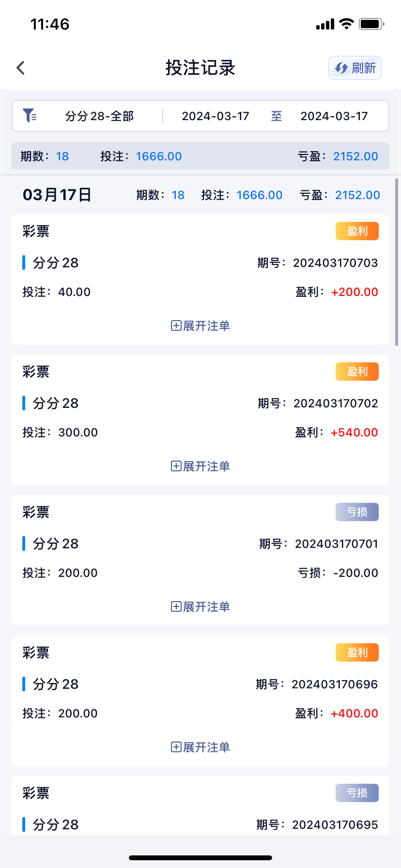Click the 刷新 refresh button
401x868 pixels.
(x=355, y=68)
